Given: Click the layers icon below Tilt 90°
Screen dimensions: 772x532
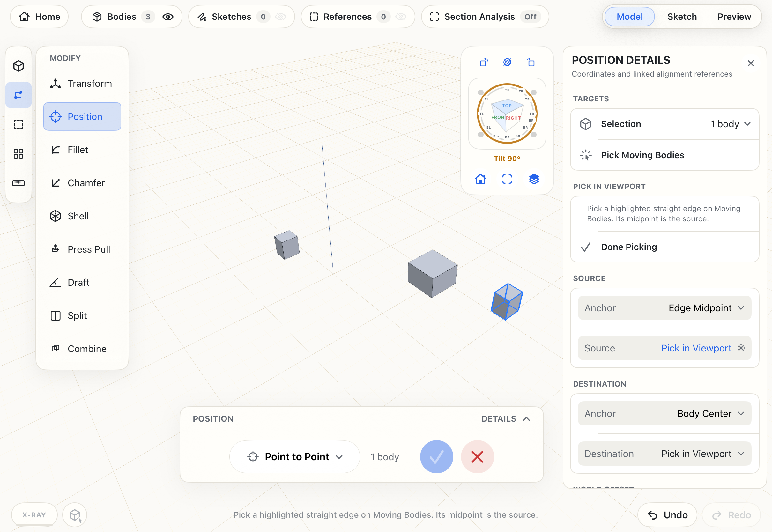Looking at the screenshot, I should coord(534,179).
